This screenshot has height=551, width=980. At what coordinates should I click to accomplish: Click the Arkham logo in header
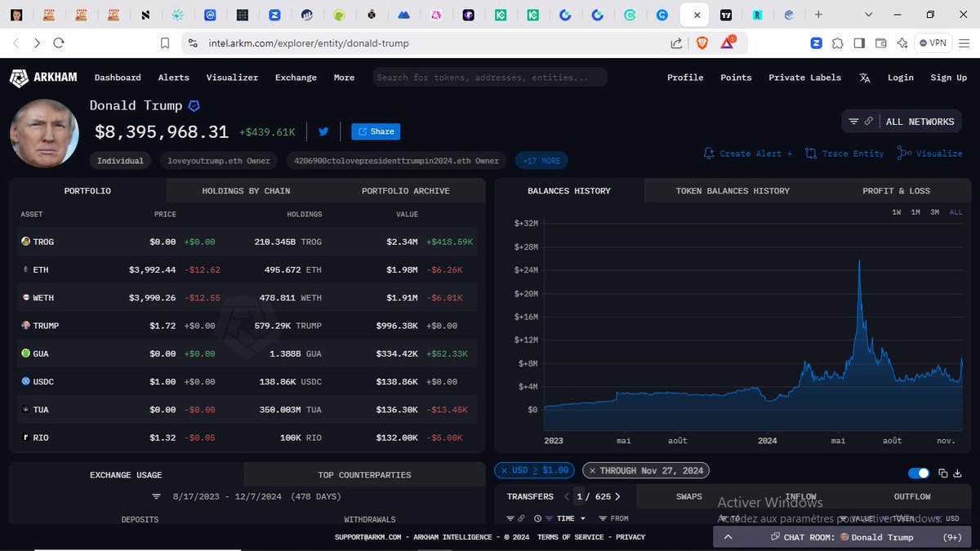(43, 78)
